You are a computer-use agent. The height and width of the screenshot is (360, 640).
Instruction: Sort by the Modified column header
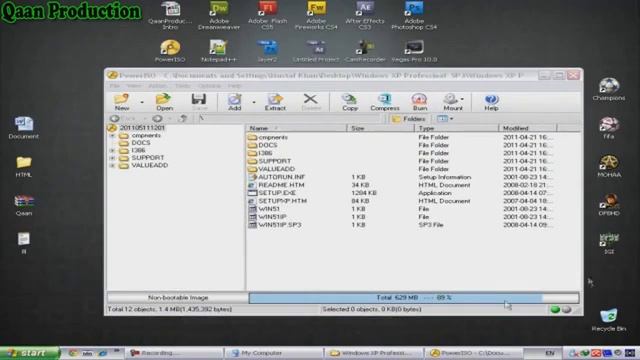click(527, 128)
